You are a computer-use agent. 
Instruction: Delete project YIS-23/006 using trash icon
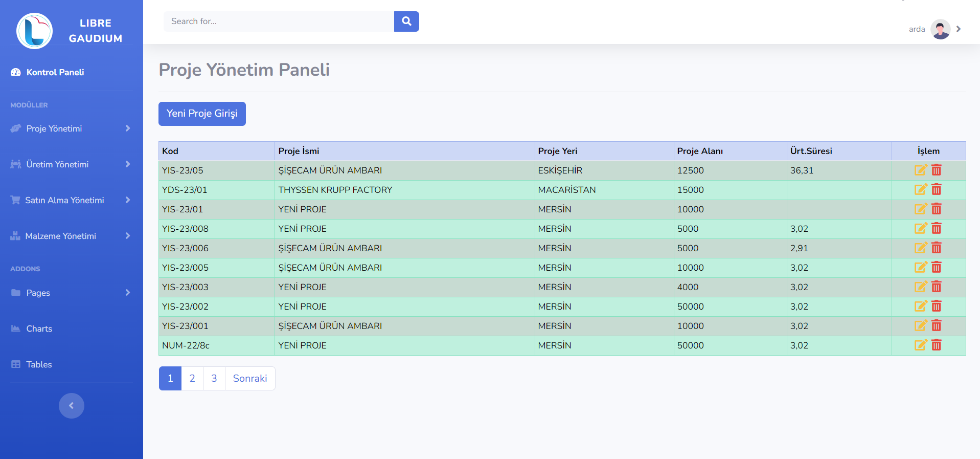pyautogui.click(x=936, y=248)
